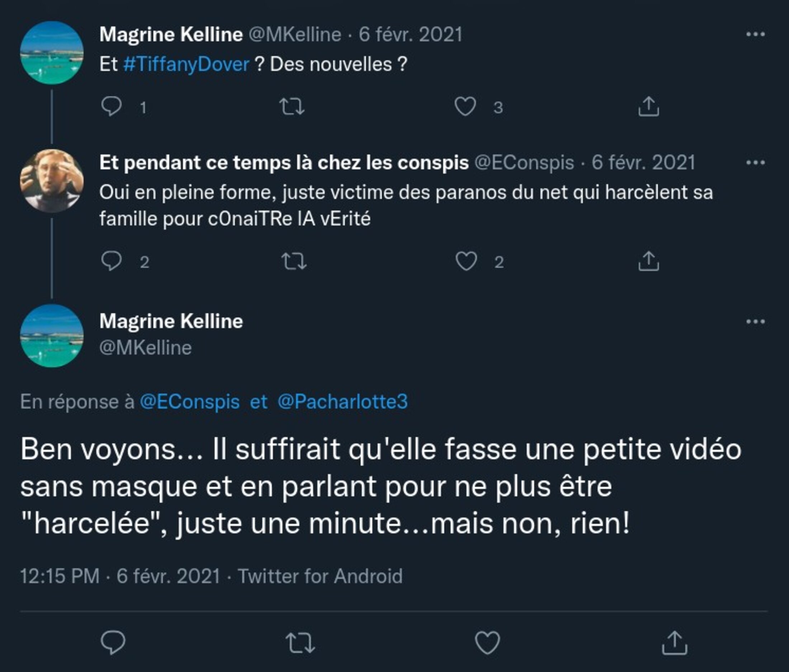The height and width of the screenshot is (672, 789).
Task: Open the @Pacharlotte3 mention link
Action: (342, 401)
